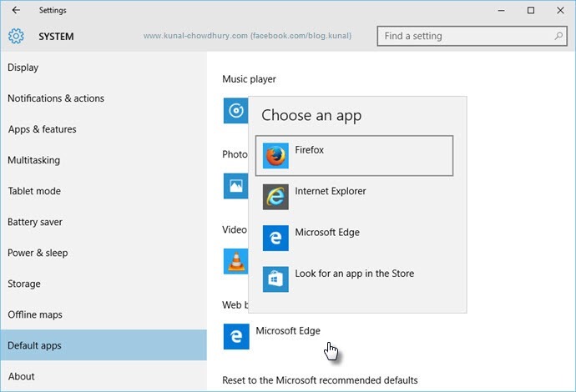This screenshot has height=392, width=576.
Task: Maximize the Settings window
Action: (x=531, y=10)
